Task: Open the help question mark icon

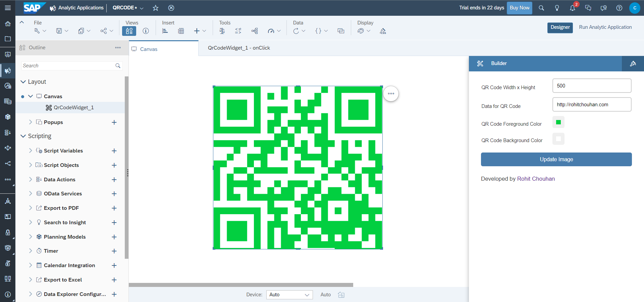Action: coord(619,8)
